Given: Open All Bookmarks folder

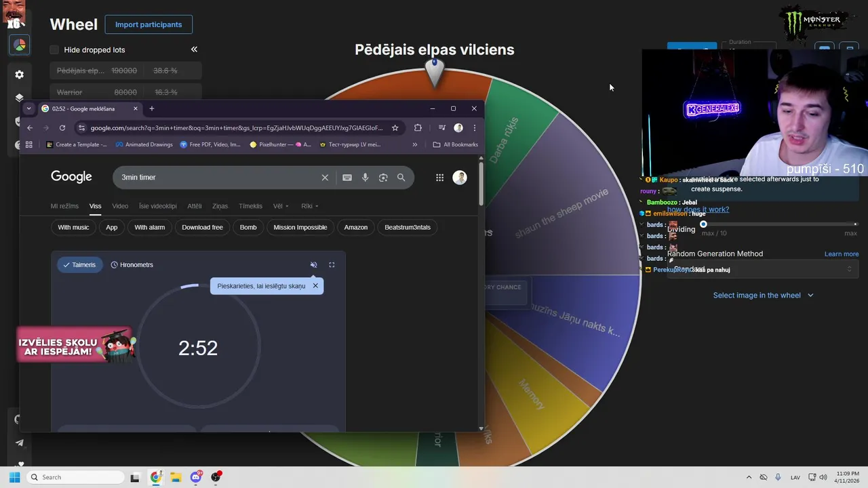Looking at the screenshot, I should 456,144.
